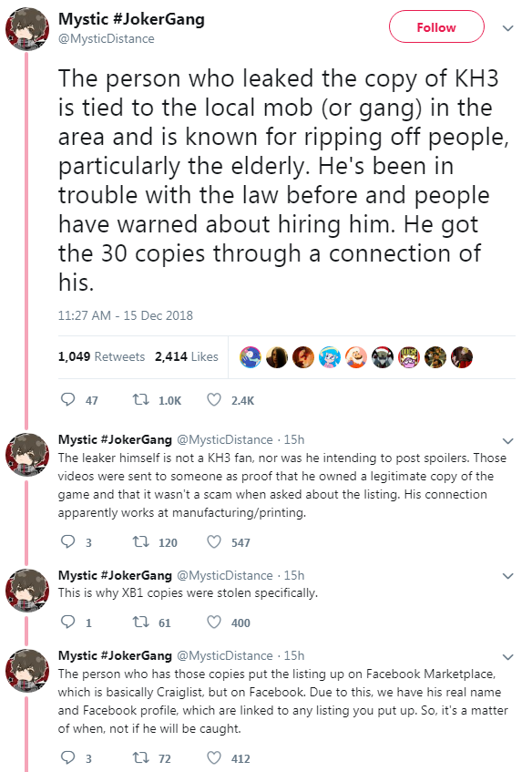Expand options on 'leaker himself' tweet
Screen dimensions: 532x772
[x=508, y=440]
